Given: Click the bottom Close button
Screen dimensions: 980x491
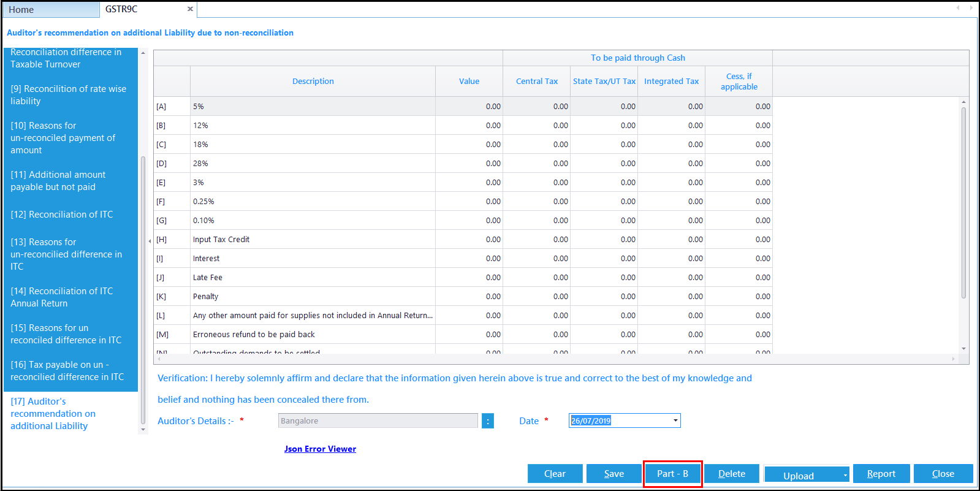Looking at the screenshot, I should pyautogui.click(x=943, y=474).
